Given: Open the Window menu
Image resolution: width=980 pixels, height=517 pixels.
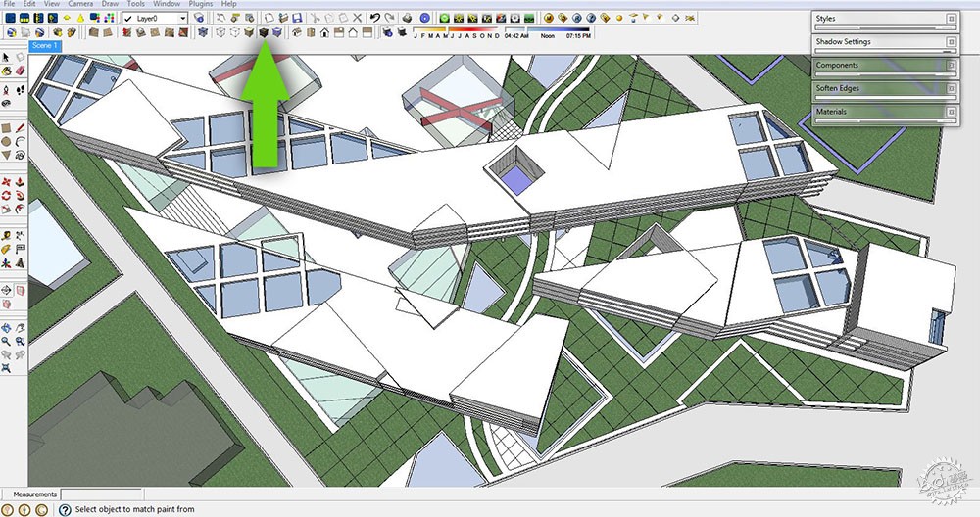Looking at the screenshot, I should tap(167, 3).
